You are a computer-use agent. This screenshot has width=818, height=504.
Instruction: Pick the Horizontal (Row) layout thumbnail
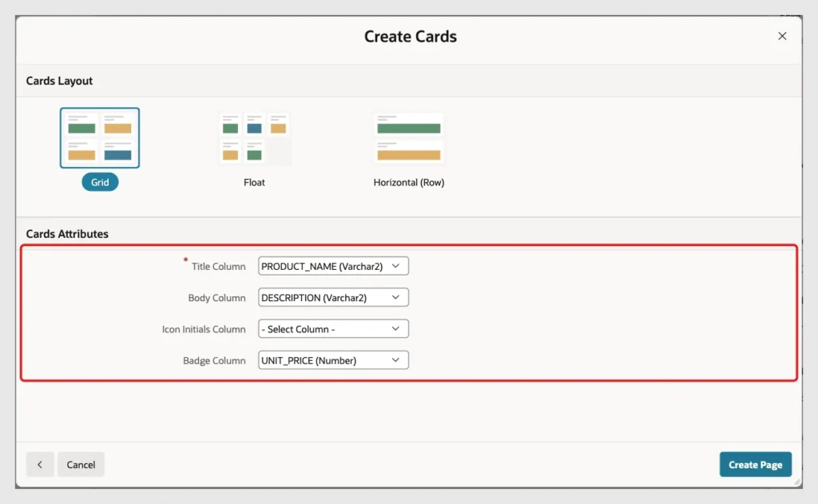408,138
